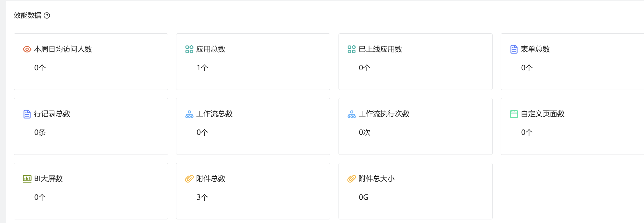This screenshot has width=644, height=223.
Task: Click the 0条 value under 行记录总数
Action: click(x=40, y=132)
